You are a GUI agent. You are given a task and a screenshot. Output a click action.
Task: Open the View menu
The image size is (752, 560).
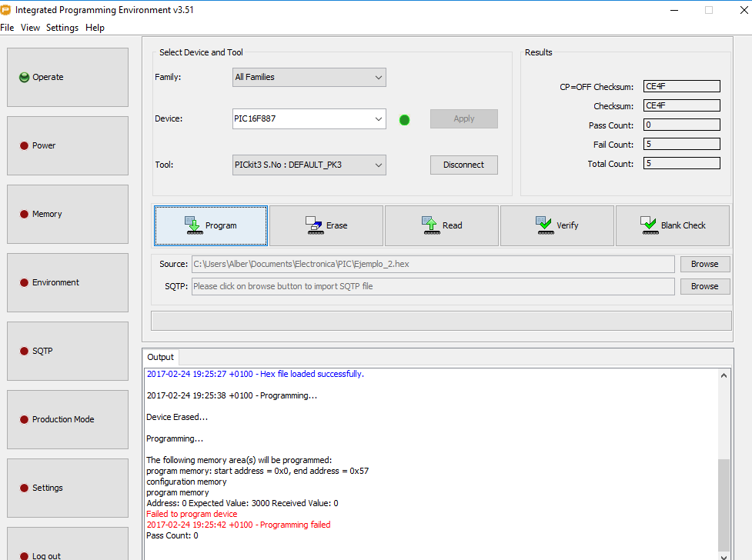click(x=30, y=28)
